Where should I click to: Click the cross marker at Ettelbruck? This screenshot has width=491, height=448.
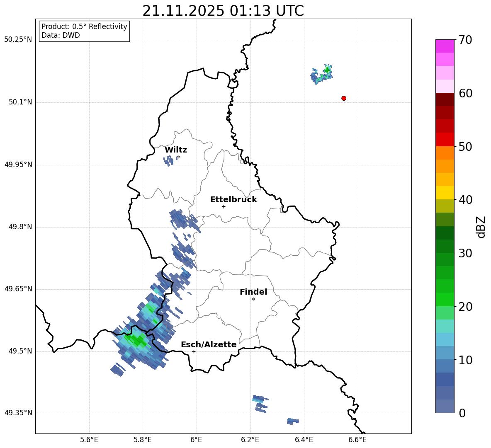(224, 206)
